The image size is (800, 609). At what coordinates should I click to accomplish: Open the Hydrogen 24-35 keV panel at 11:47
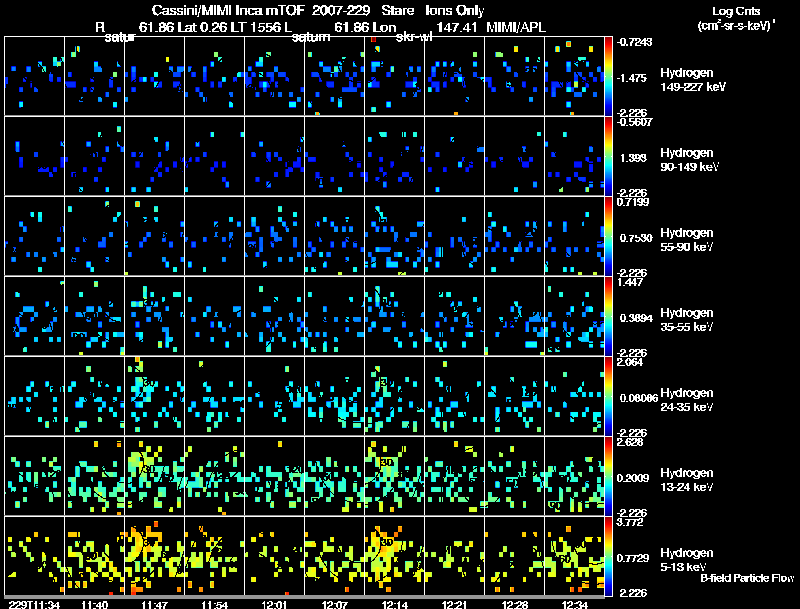tap(155, 396)
